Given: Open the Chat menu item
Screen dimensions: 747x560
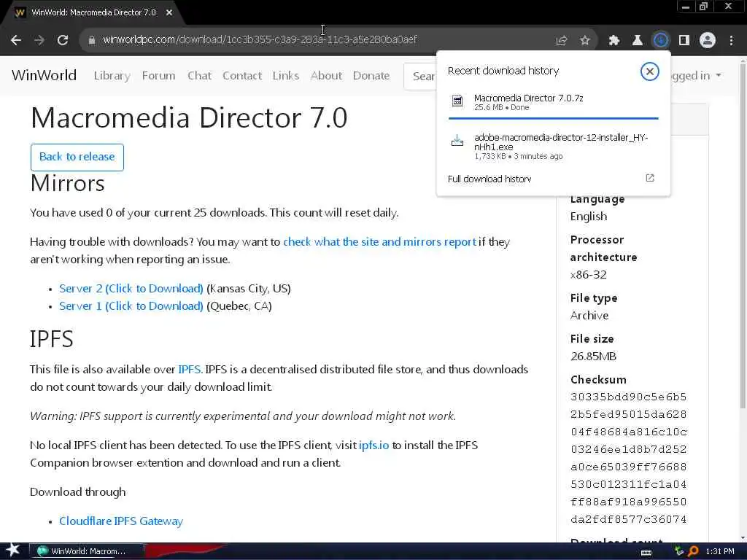Looking at the screenshot, I should (199, 76).
